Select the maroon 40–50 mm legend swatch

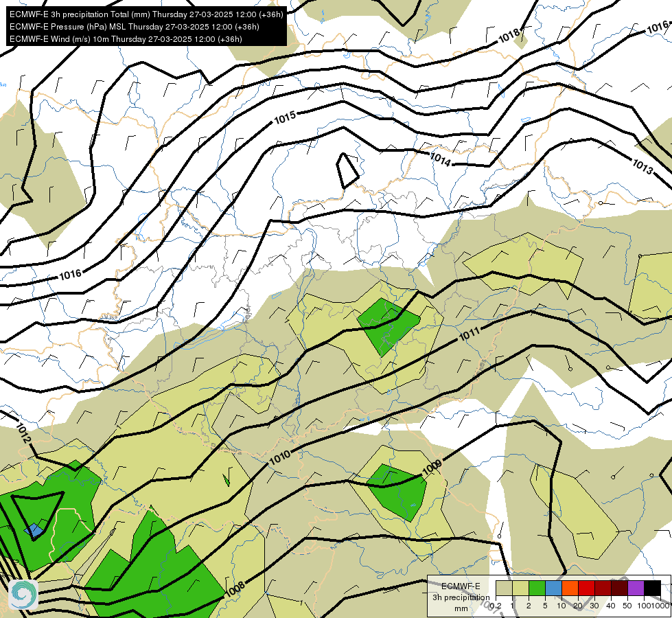619,588
